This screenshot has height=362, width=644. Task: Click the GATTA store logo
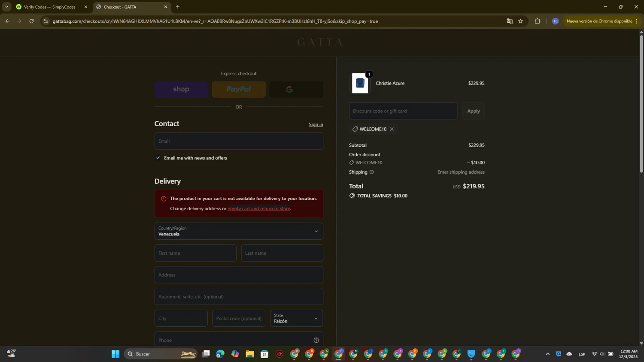320,42
